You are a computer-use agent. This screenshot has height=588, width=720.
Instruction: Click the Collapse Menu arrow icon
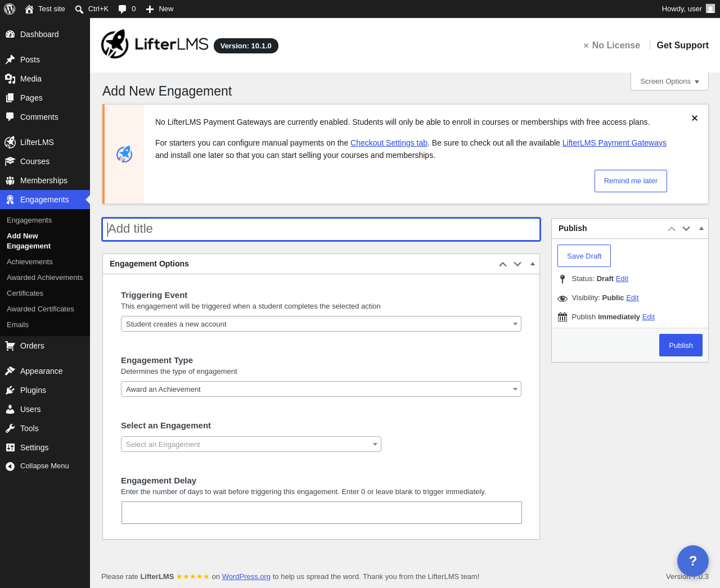10,466
